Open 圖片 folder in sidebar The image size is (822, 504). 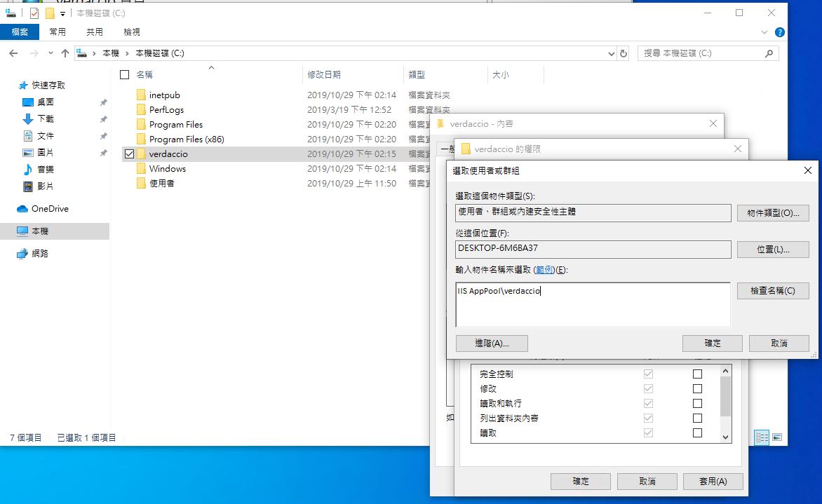(x=45, y=152)
